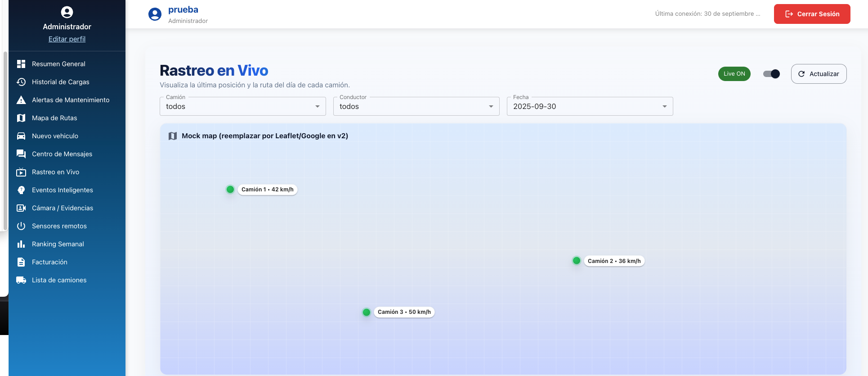The height and width of the screenshot is (376, 868).
Task: Navigate to Mapa de Rutas
Action: [67, 118]
